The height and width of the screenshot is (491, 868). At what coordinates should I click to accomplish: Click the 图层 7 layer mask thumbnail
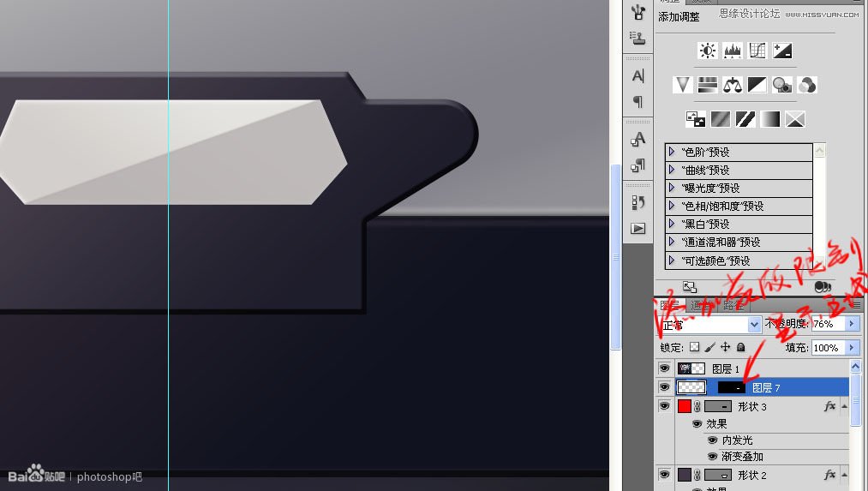click(x=730, y=387)
